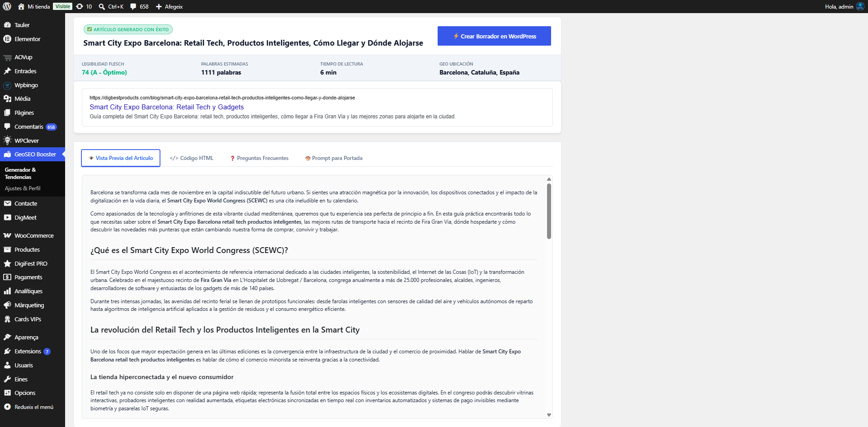
Task: Switch to Prompt para Portada tab
Action: 334,158
